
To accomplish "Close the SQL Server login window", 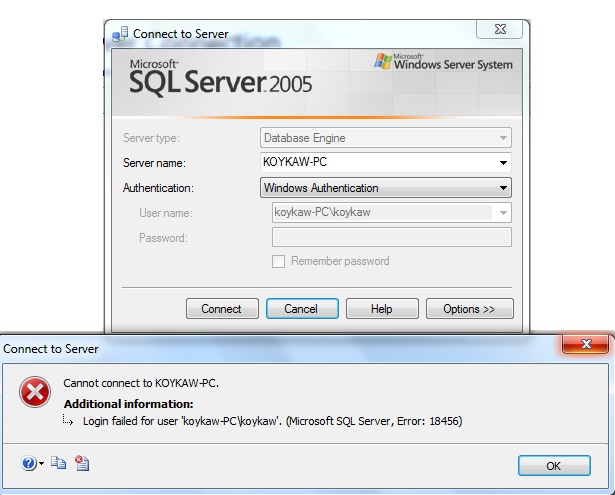I will pos(500,29).
